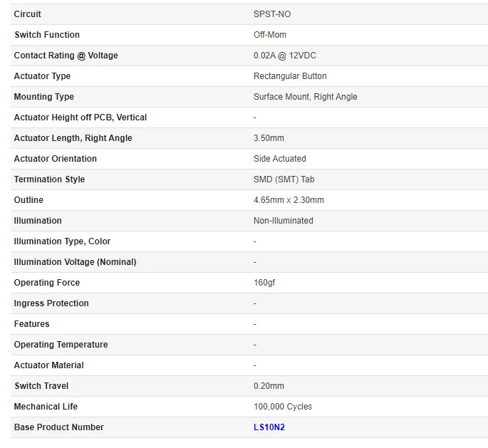Select the 'Mechanical Life' label
Image resolution: width=488 pixels, height=448 pixels.
tap(46, 407)
